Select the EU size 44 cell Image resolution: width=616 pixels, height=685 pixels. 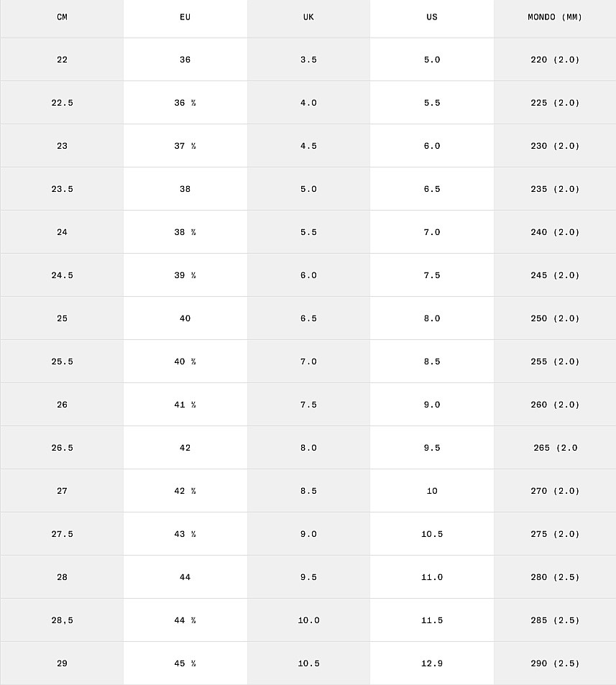185,577
